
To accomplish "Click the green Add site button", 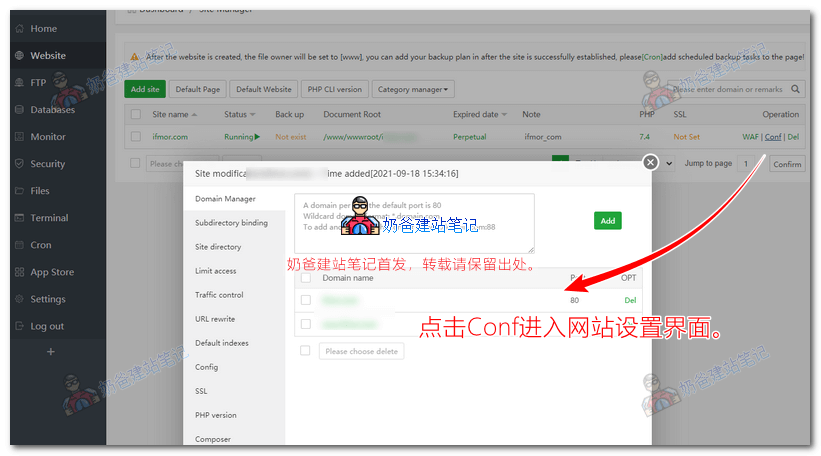I will point(145,90).
